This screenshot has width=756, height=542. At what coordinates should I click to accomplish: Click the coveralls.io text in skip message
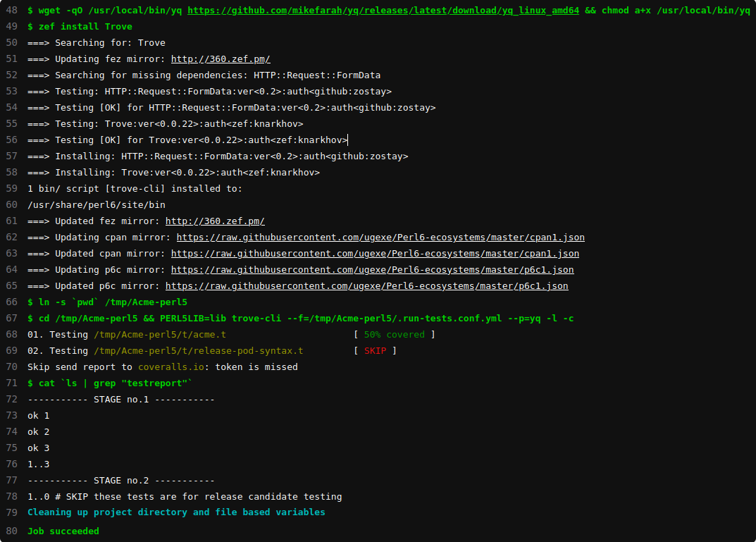point(173,367)
